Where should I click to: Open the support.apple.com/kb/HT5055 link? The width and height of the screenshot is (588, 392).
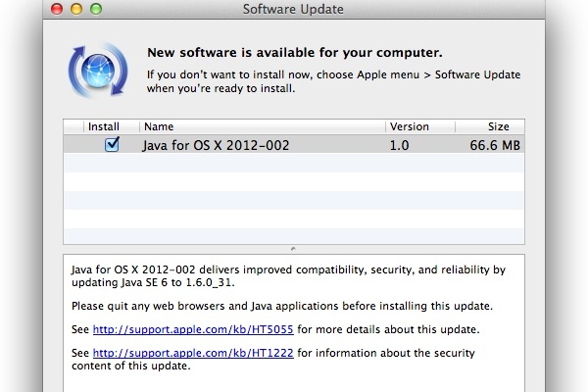point(193,329)
